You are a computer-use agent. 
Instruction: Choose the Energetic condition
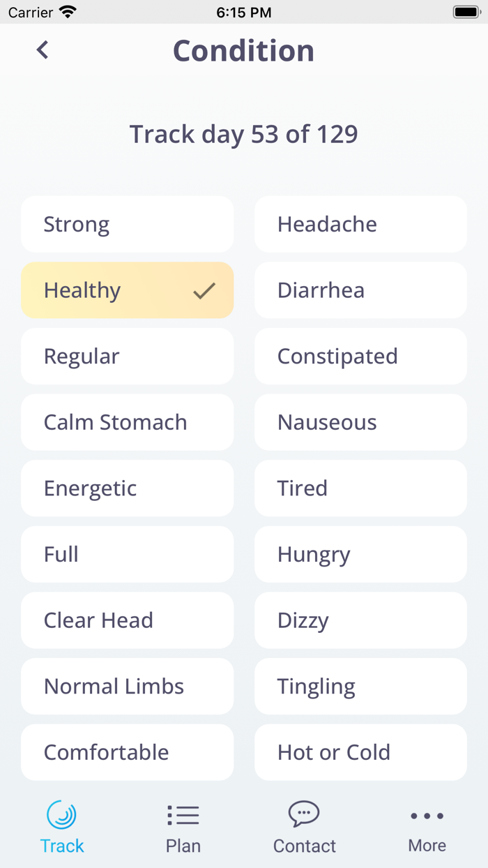[x=127, y=488]
